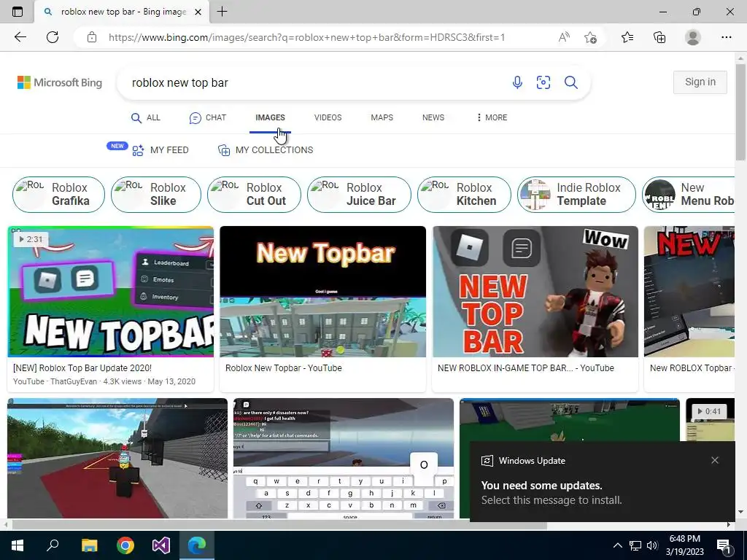Click the address bar URL
The width and height of the screenshot is (747, 560).
pos(306,37)
